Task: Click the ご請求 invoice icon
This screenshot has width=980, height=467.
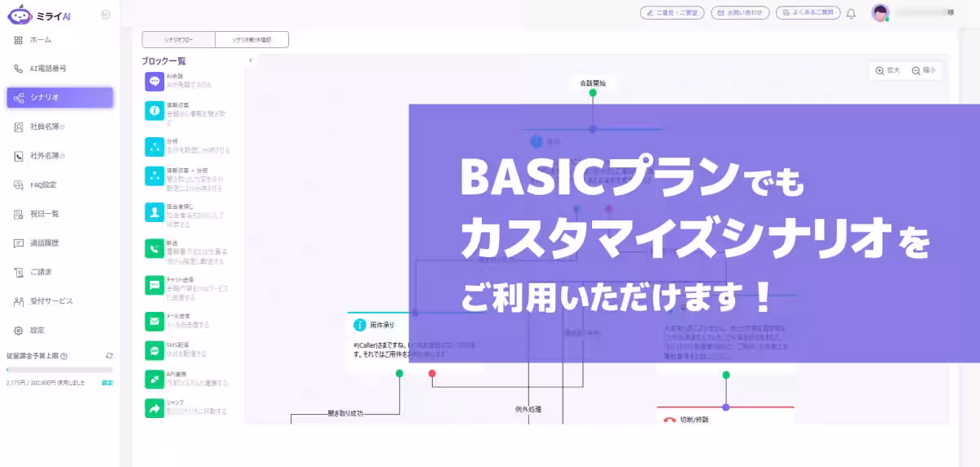Action: pyautogui.click(x=19, y=272)
